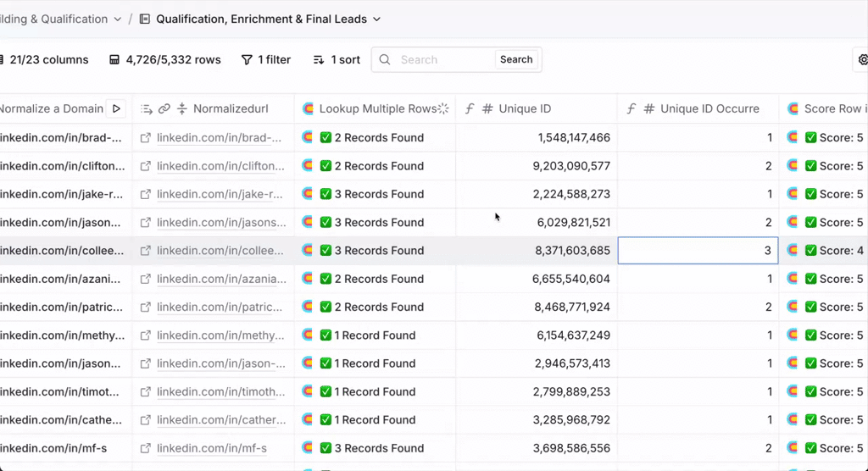Click the green check in first 2 Records Found cell
The width and height of the screenshot is (868, 471).
(x=325, y=137)
